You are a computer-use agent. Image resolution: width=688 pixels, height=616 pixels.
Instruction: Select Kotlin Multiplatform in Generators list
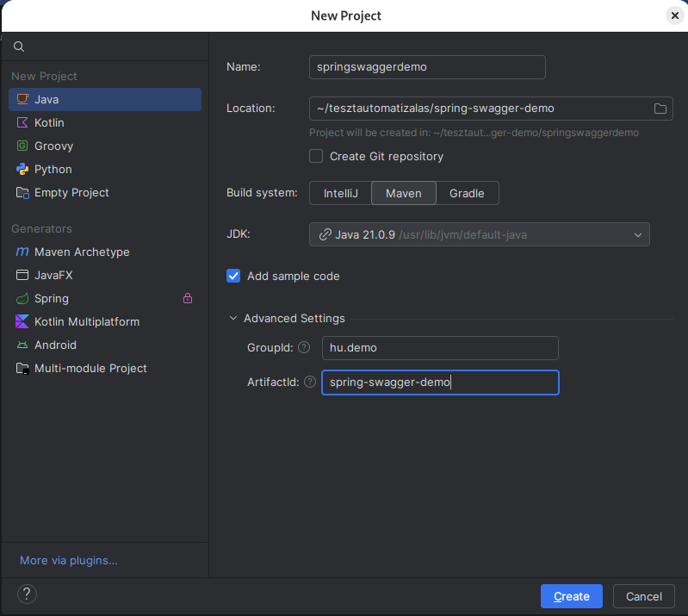86,322
